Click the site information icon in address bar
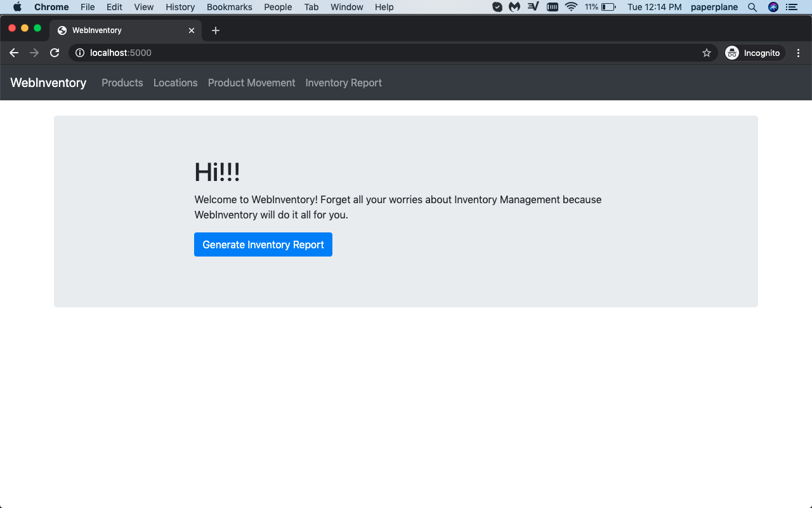Image resolution: width=812 pixels, height=508 pixels. pyautogui.click(x=80, y=53)
